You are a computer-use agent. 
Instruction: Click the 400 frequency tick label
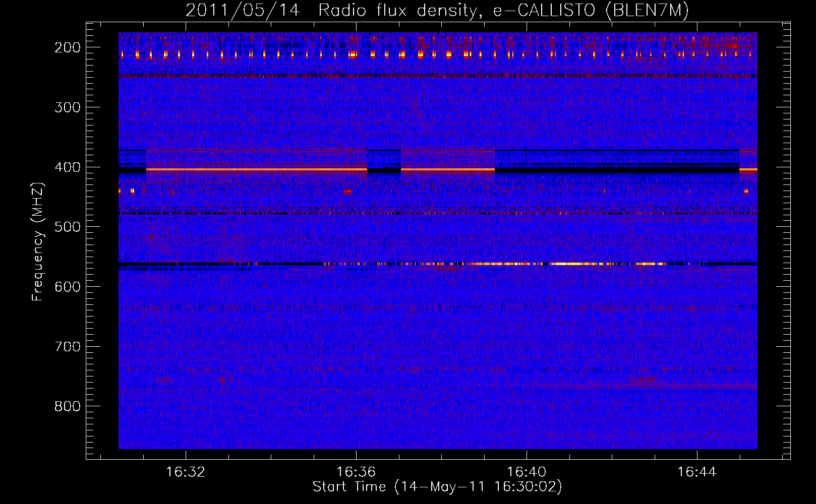point(68,167)
